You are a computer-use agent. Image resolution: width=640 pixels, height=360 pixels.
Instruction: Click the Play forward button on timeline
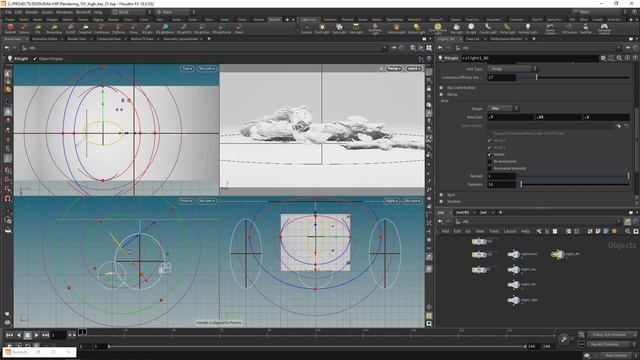point(36,335)
